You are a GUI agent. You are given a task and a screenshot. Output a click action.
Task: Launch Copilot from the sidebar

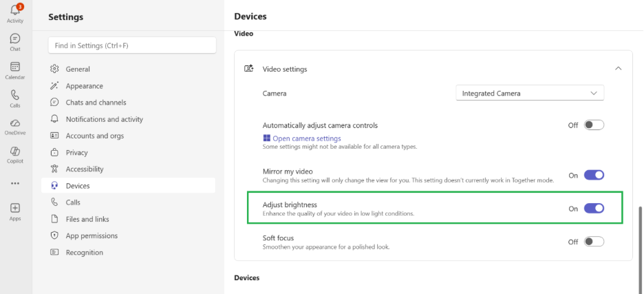[14, 151]
